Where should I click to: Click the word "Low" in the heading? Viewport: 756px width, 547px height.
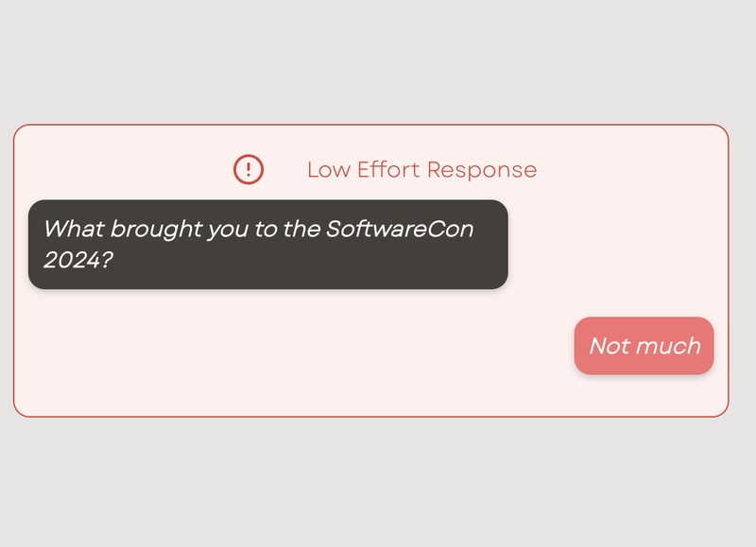[328, 170]
